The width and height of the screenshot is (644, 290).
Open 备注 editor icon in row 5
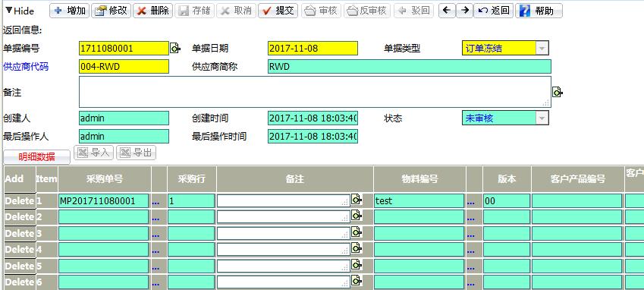(356, 264)
